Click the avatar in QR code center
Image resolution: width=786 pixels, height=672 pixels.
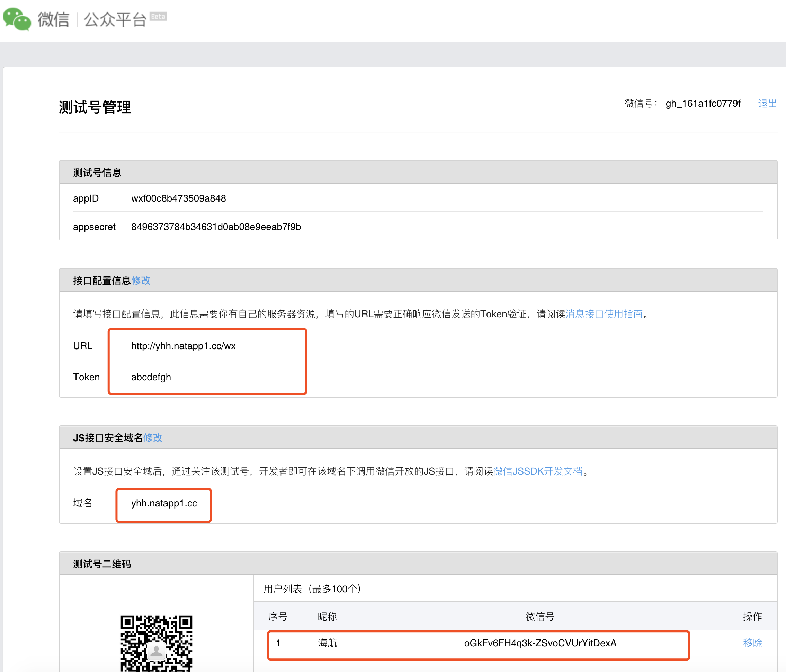click(156, 651)
